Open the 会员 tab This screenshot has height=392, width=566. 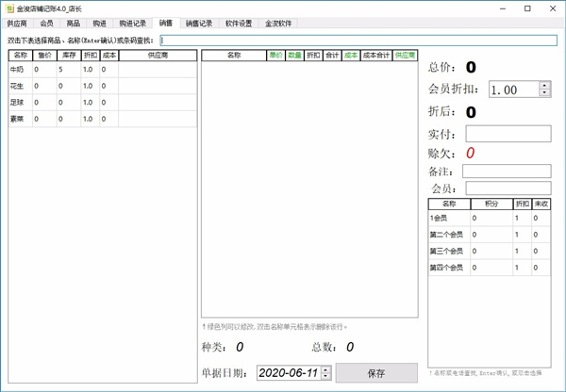(x=46, y=22)
